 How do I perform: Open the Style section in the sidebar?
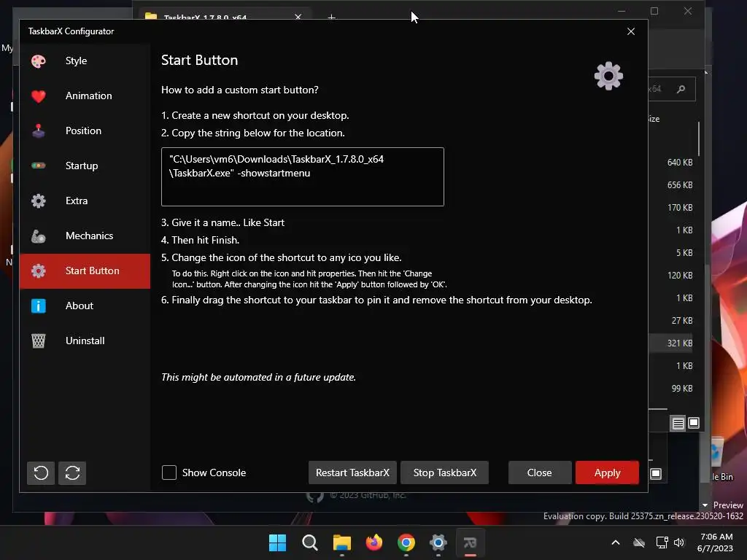tap(85, 61)
